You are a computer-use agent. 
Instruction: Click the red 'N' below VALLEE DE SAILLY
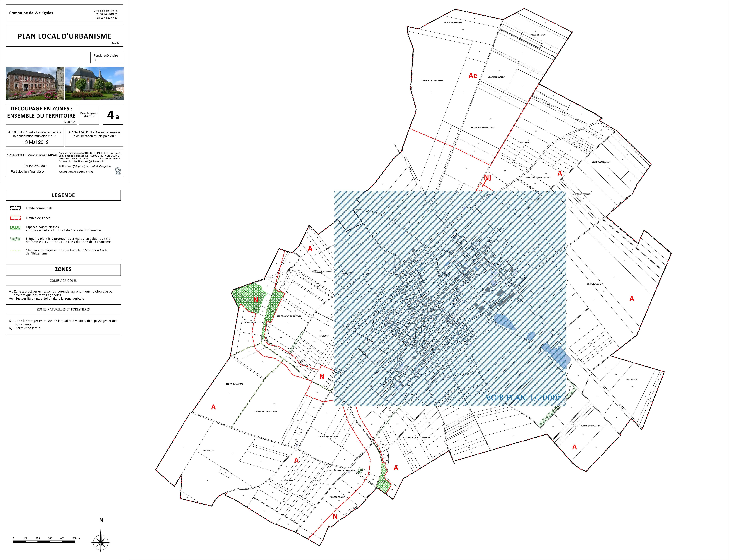point(335,517)
